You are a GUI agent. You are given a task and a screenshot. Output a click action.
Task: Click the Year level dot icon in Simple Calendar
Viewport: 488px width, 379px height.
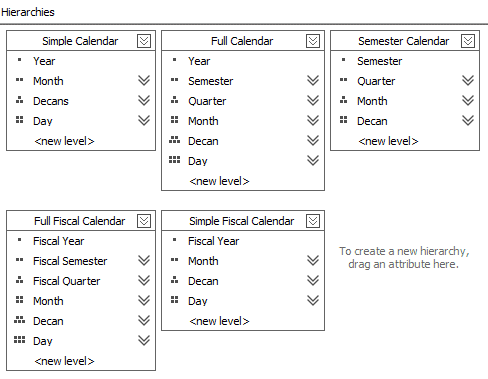[19, 60]
